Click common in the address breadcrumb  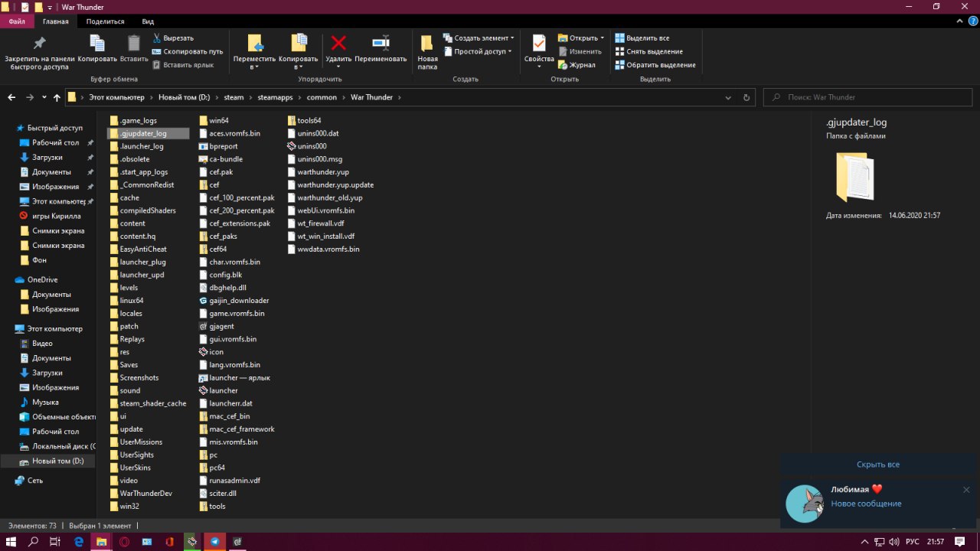(x=322, y=97)
